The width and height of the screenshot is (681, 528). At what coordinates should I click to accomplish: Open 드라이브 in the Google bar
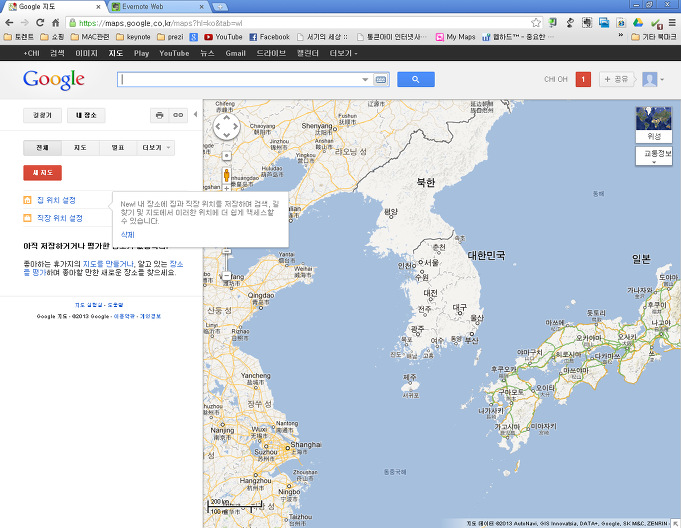[271, 53]
